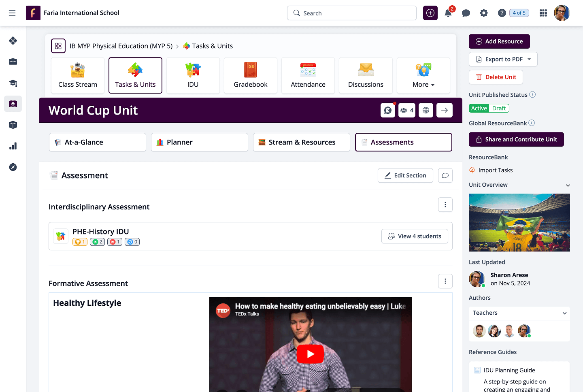Open the settings gear icon
Image resolution: width=583 pixels, height=392 pixels.
point(484,13)
